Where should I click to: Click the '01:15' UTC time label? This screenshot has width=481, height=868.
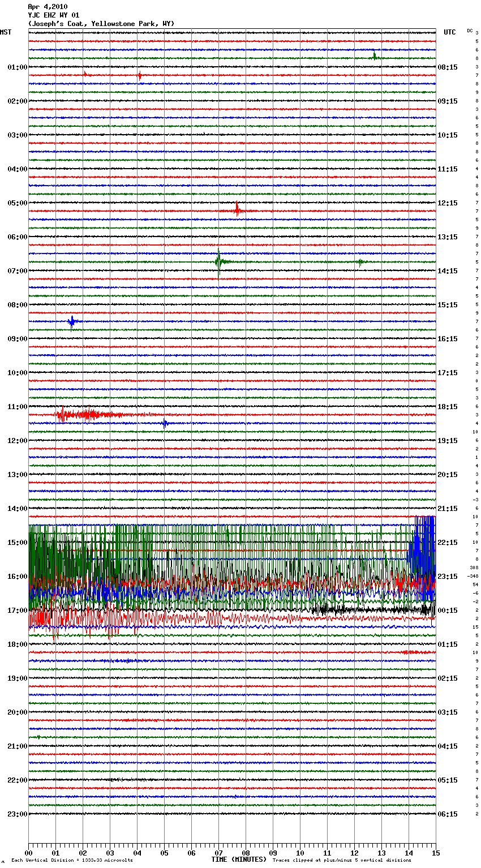[448, 644]
